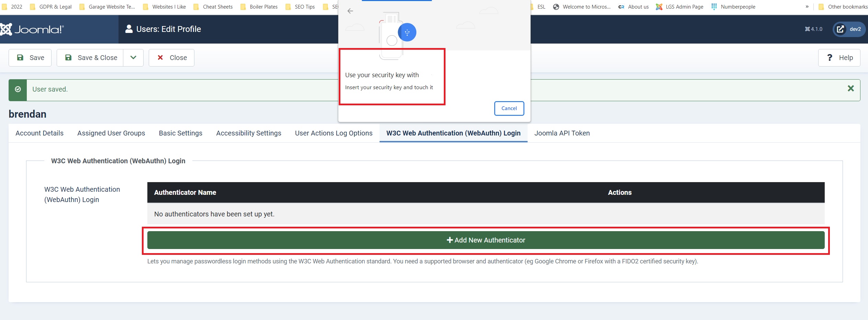Open User Actions Log Options tab
This screenshot has height=320, width=868.
click(334, 133)
